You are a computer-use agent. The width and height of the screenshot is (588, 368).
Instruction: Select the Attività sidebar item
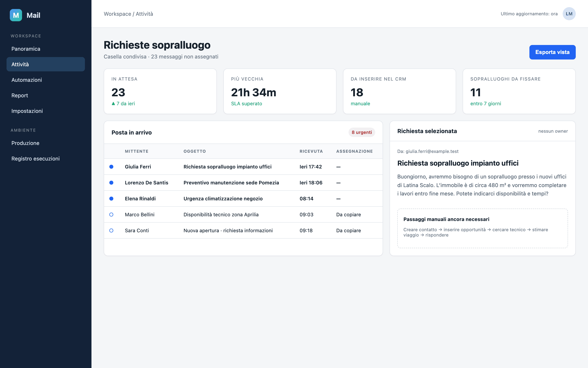pyautogui.click(x=46, y=64)
